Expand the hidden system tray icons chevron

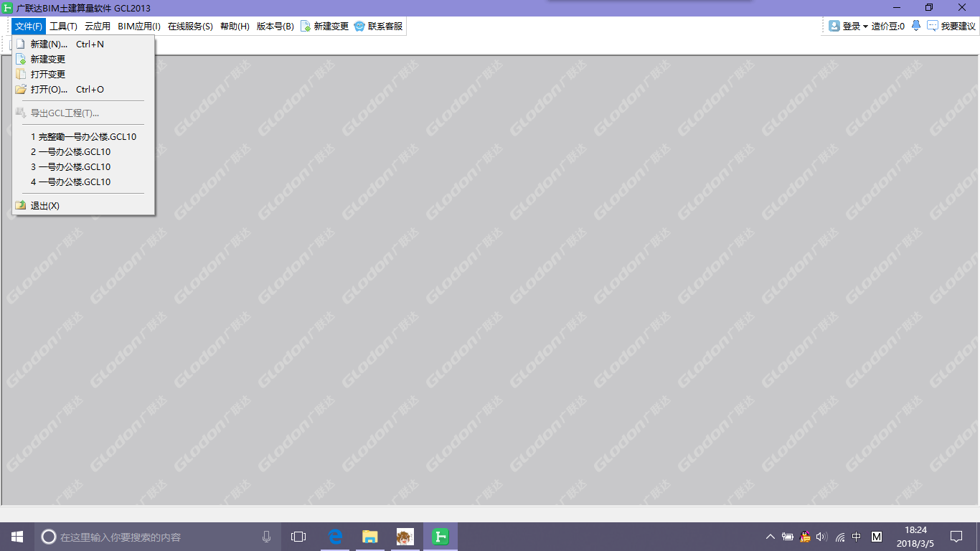coord(771,537)
